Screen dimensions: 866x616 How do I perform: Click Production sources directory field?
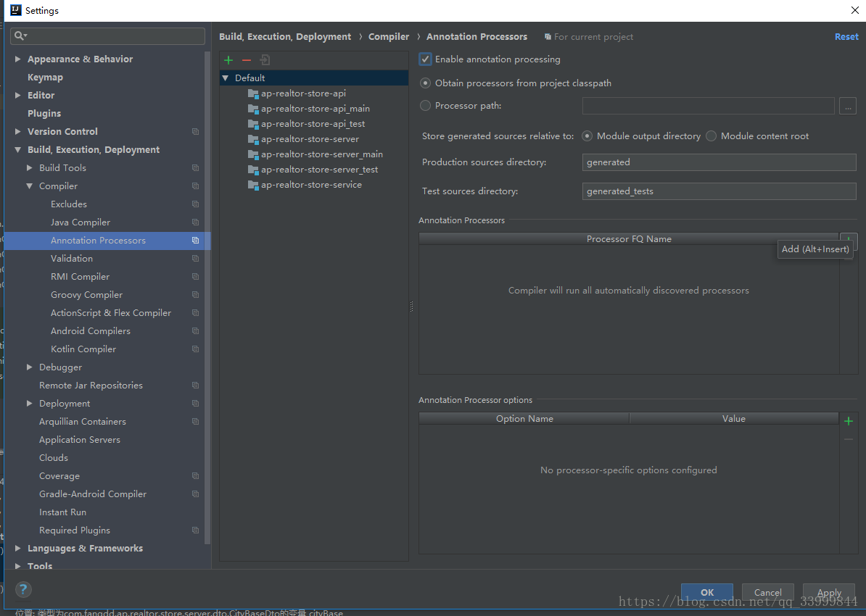719,162
